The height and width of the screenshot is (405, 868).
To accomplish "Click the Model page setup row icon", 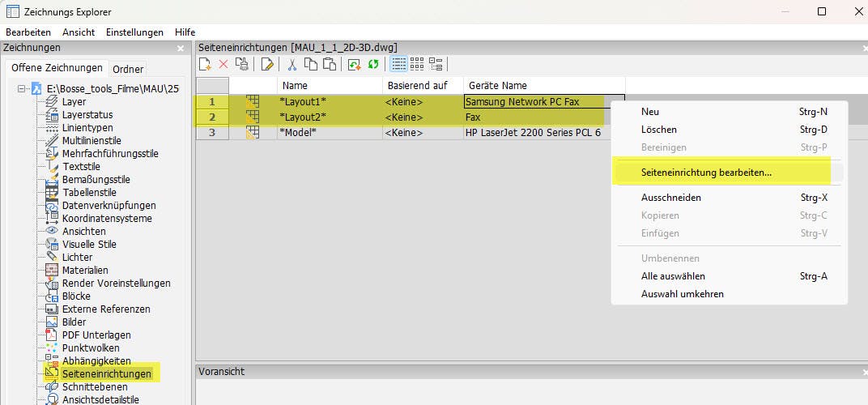I will pos(253,132).
